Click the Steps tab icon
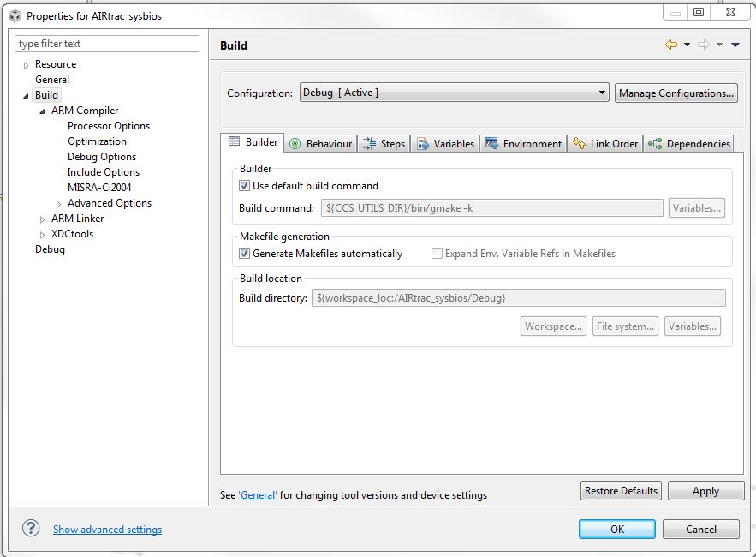This screenshot has width=756, height=557. pos(369,144)
